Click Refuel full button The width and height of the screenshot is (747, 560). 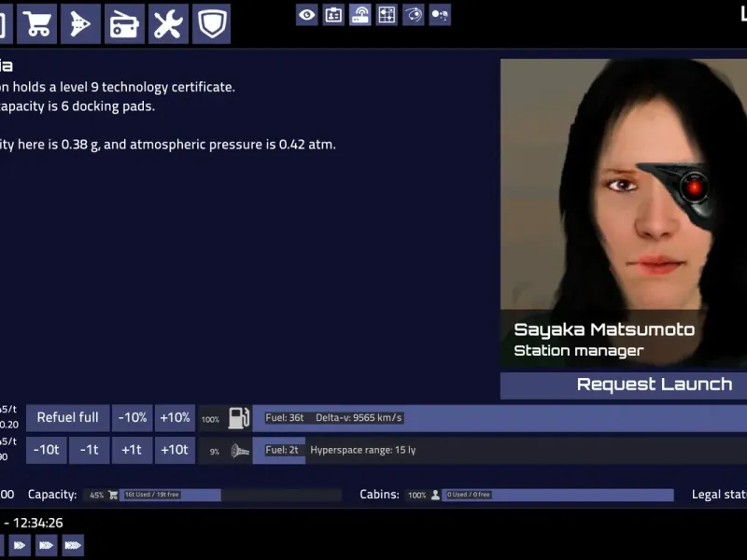point(67,417)
